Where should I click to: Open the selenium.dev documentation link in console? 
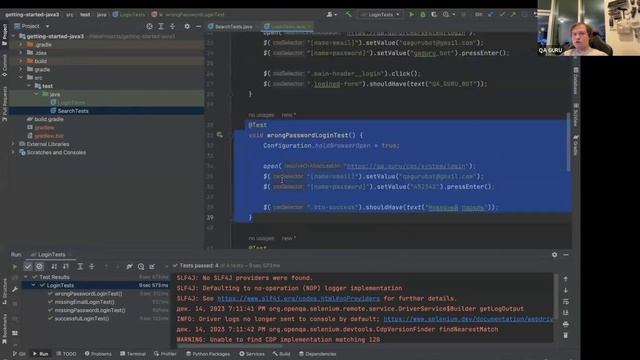click(468, 319)
